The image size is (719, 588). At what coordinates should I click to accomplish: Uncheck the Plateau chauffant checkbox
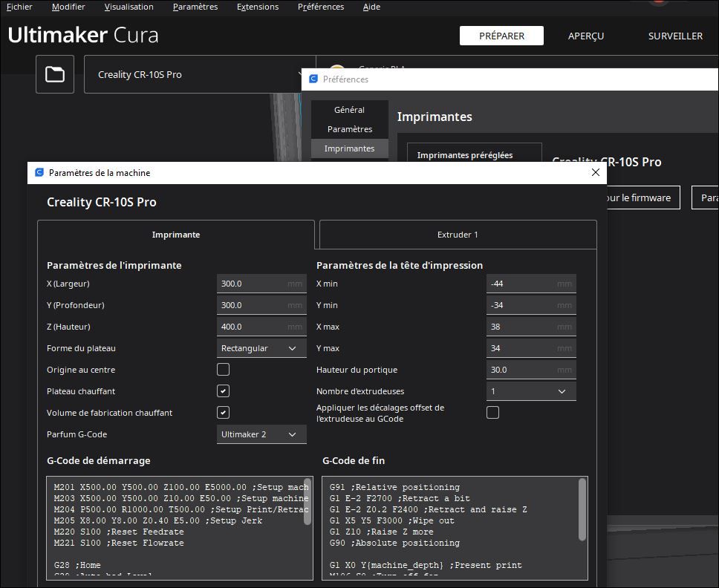(x=224, y=391)
